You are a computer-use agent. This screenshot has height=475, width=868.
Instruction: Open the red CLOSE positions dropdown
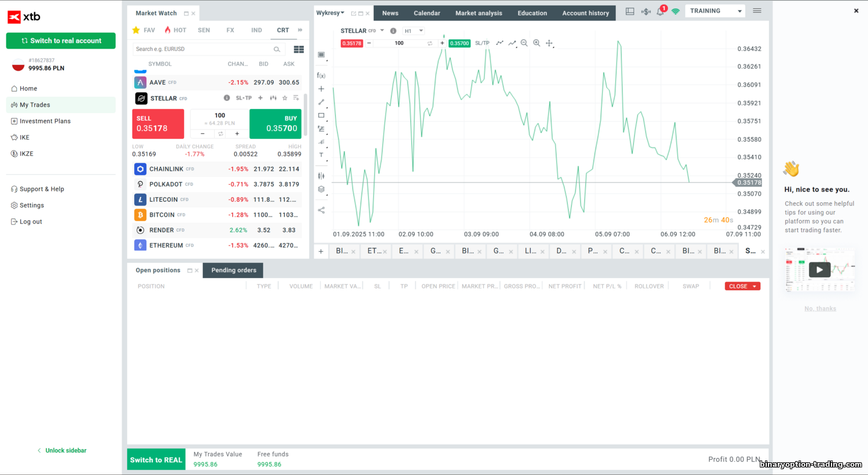point(742,286)
